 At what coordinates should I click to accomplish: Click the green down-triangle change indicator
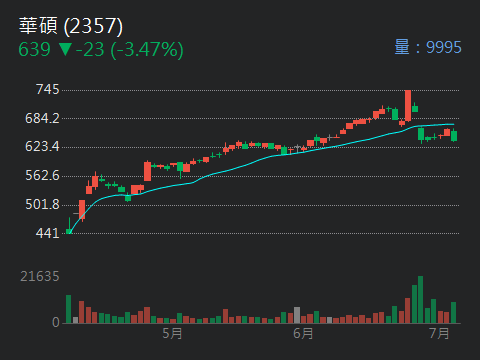pyautogui.click(x=65, y=49)
